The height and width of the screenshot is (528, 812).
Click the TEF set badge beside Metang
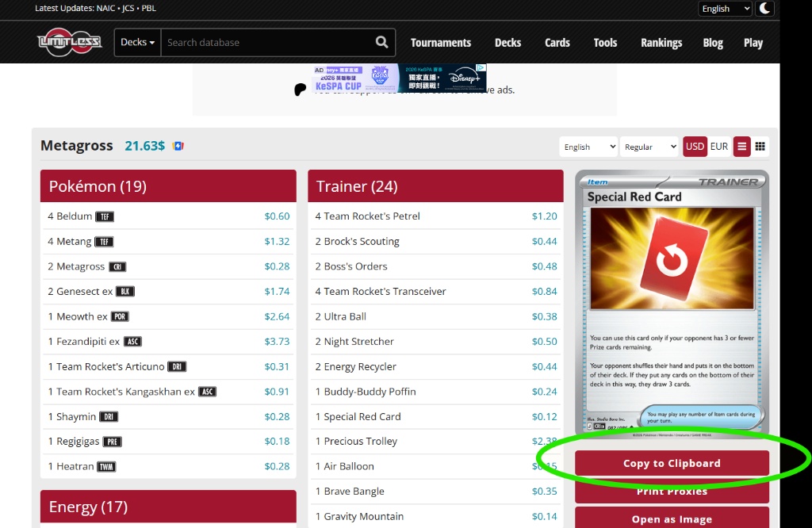[x=104, y=242]
